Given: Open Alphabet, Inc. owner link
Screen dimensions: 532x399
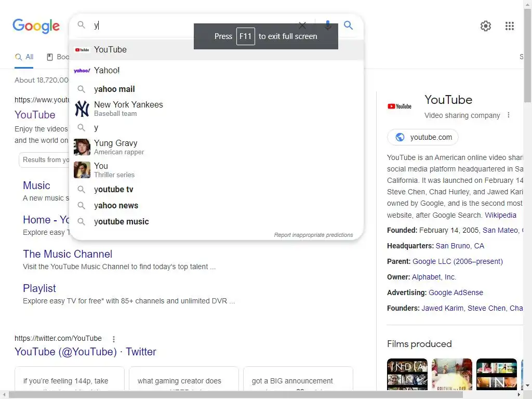Looking at the screenshot, I should 434,277.
